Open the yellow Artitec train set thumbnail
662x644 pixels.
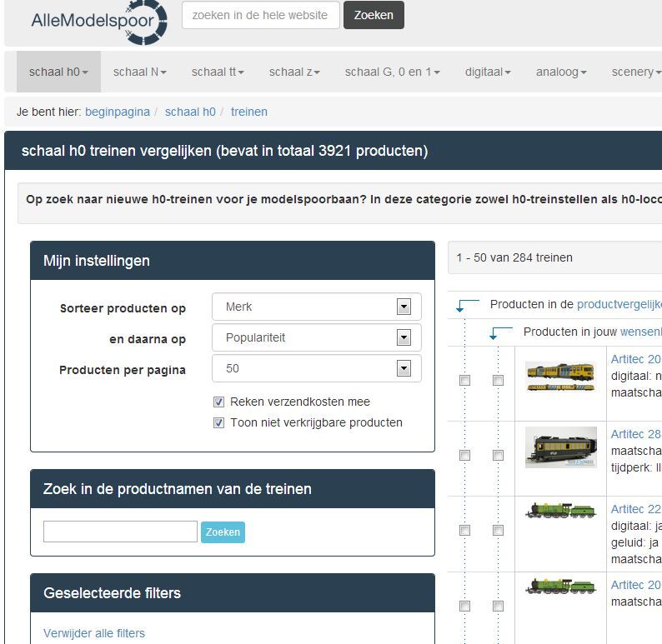[560, 376]
